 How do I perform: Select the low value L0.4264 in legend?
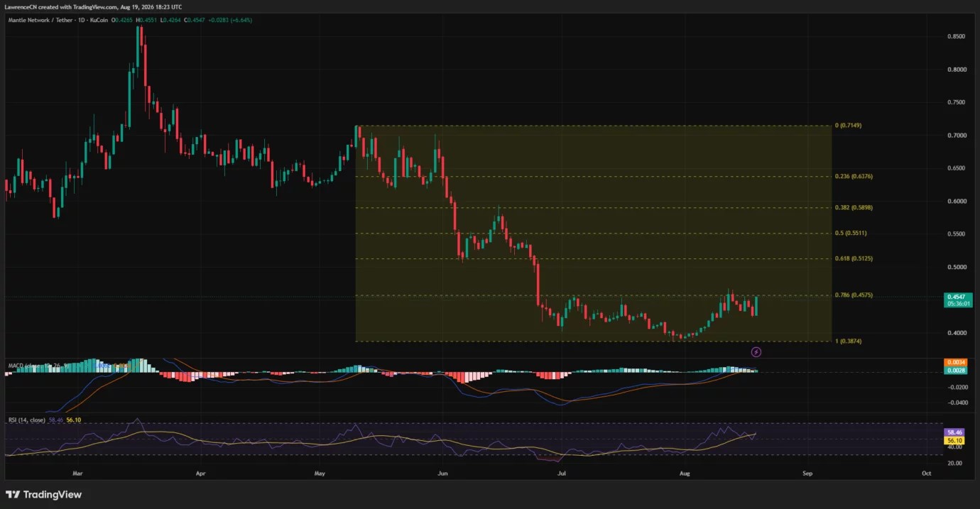[170, 20]
